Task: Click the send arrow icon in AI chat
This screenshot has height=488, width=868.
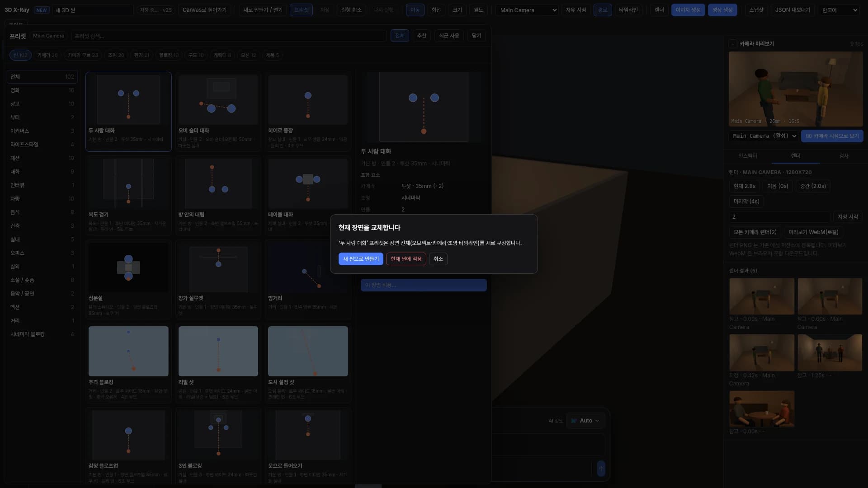Action: (x=601, y=469)
